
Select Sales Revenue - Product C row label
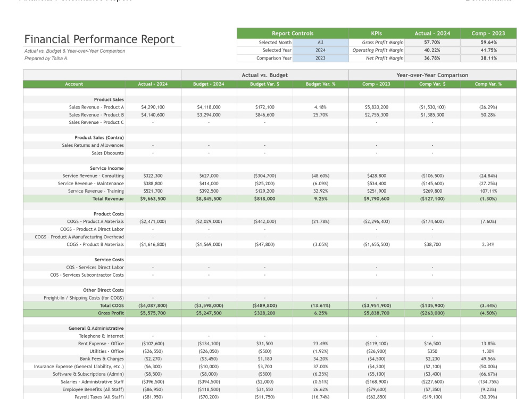click(96, 122)
